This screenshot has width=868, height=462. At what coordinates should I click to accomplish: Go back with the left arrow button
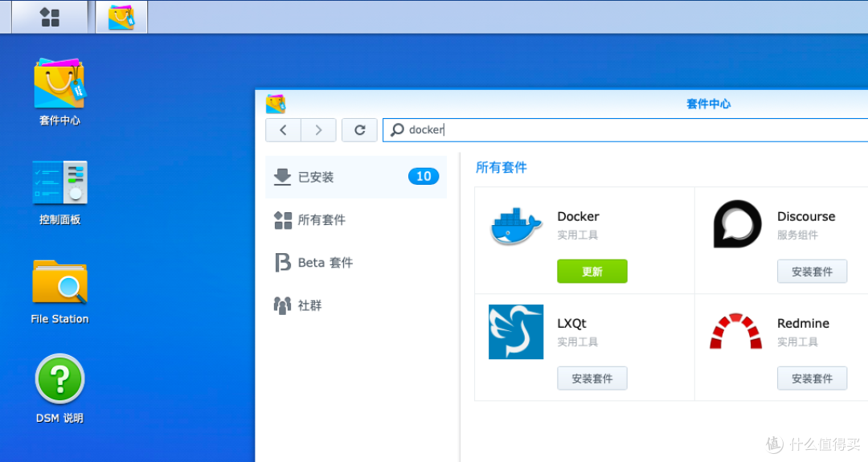click(284, 130)
